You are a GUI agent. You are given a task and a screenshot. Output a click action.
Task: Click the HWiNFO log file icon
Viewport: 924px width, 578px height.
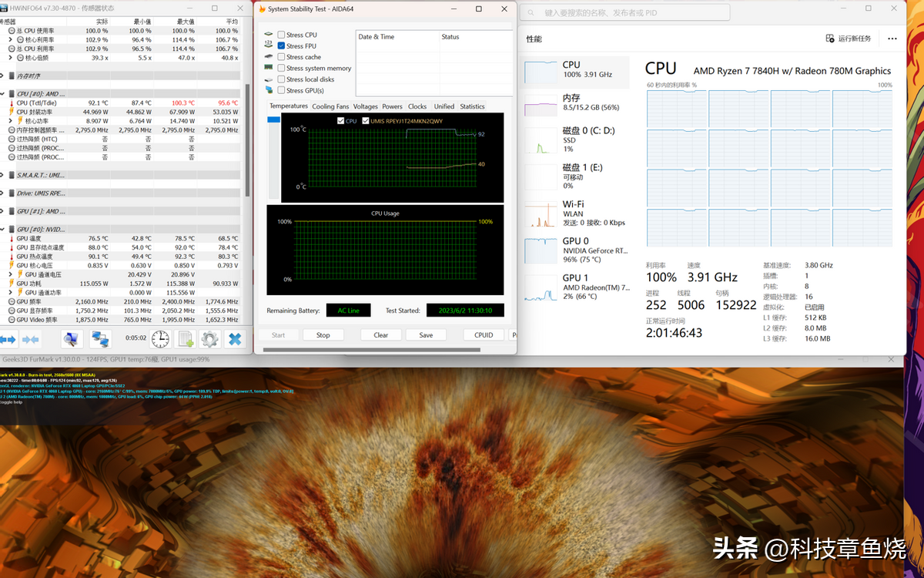(x=186, y=339)
